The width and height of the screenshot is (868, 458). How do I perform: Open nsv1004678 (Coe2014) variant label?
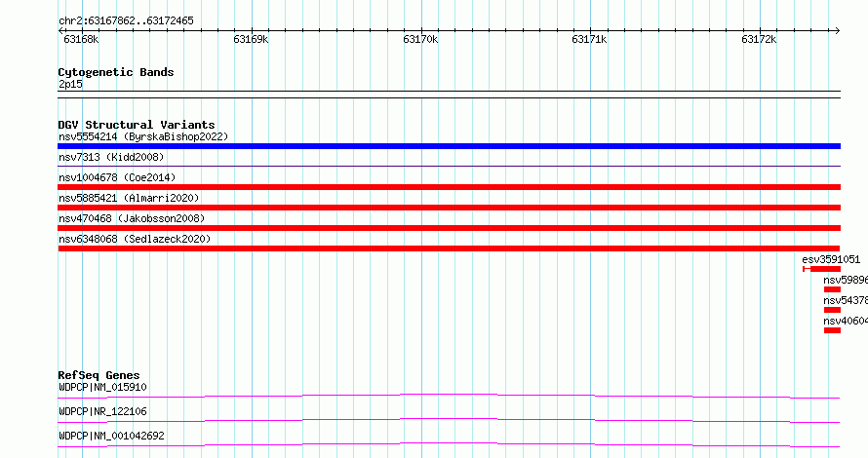point(117,177)
